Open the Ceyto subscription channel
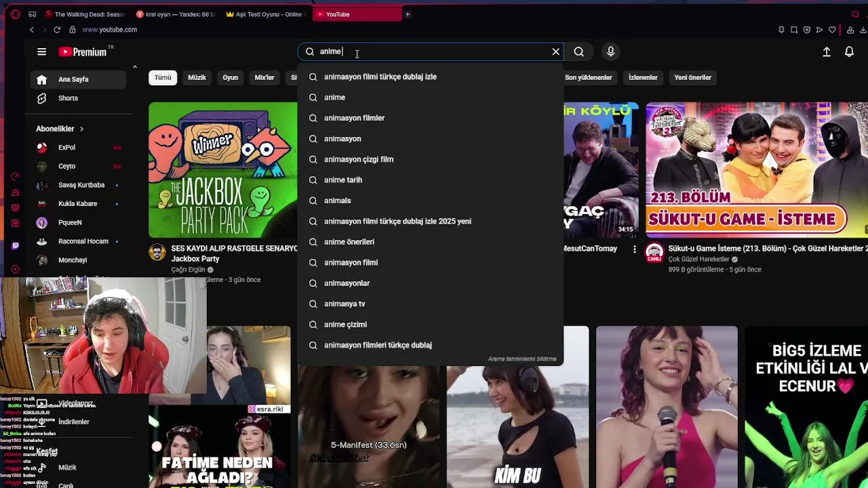This screenshot has width=868, height=488. pyautogui.click(x=78, y=166)
